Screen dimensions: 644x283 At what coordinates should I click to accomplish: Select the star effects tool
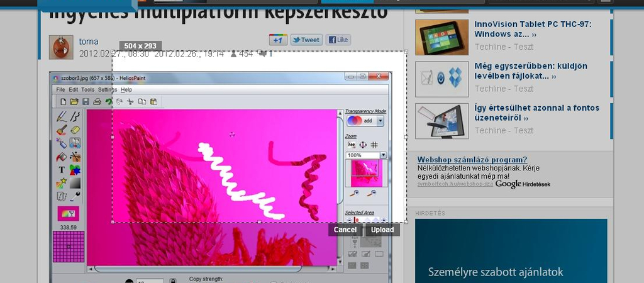click(x=62, y=183)
